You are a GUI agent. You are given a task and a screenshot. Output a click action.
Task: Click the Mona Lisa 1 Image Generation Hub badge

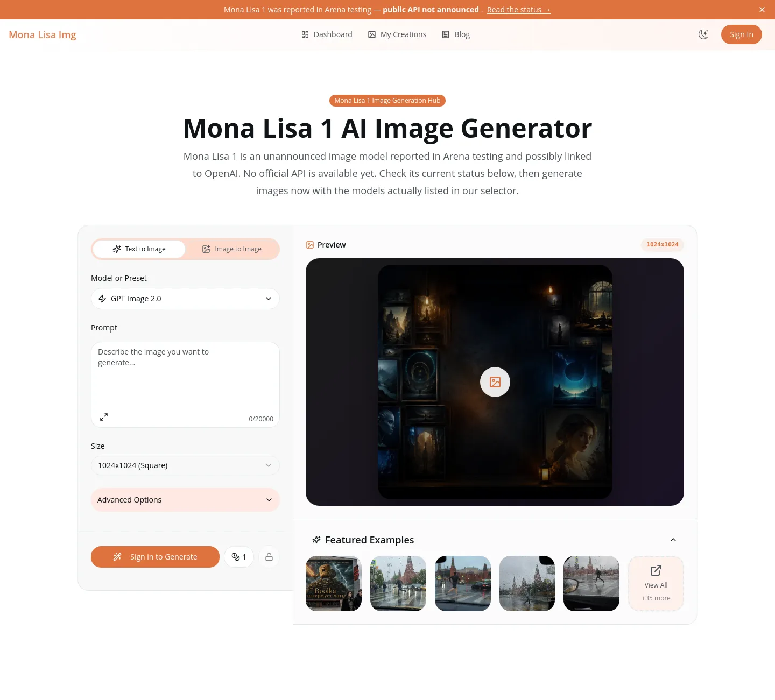(x=387, y=101)
